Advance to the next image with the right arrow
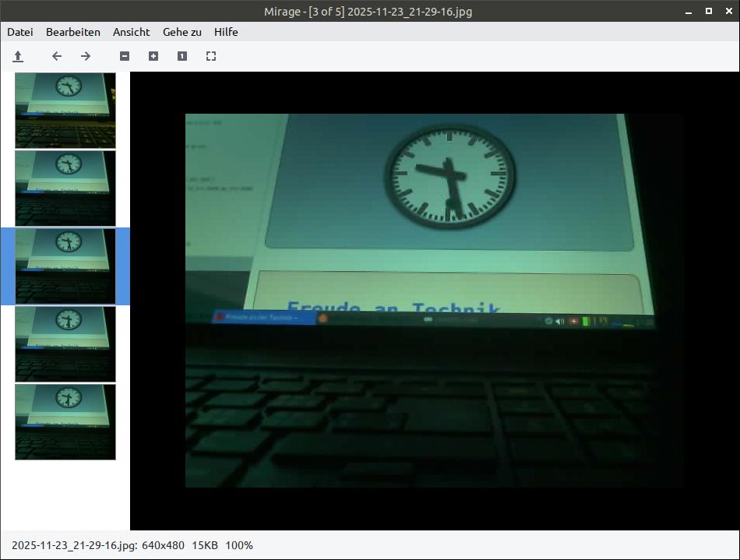Image resolution: width=740 pixels, height=560 pixels. [86, 56]
